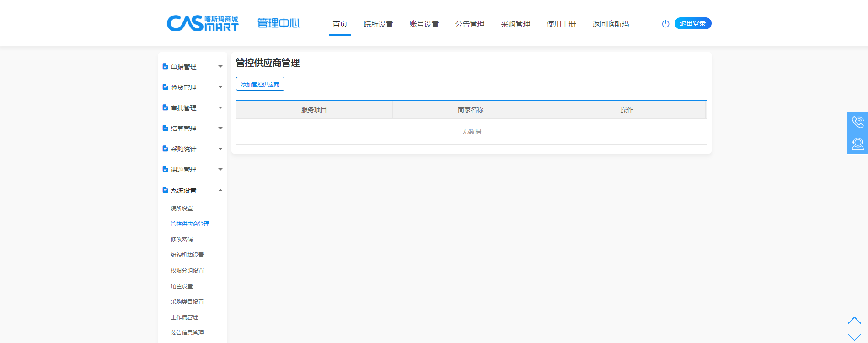This screenshot has height=343, width=868.
Task: Click the scroll-down arrow icon
Action: [x=854, y=337]
